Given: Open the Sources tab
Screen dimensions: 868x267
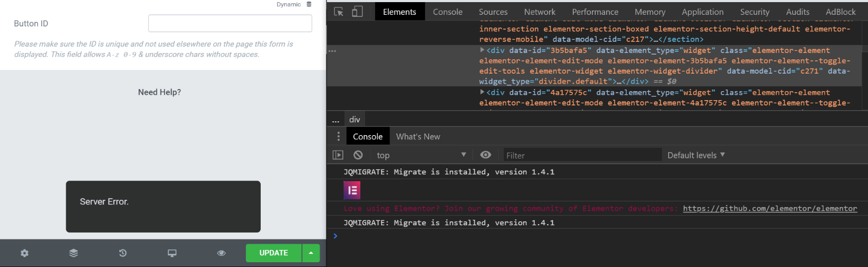Looking at the screenshot, I should 493,12.
